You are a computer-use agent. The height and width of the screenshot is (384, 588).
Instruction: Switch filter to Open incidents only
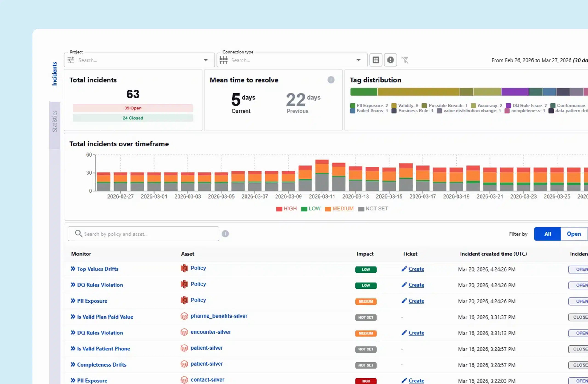point(574,234)
